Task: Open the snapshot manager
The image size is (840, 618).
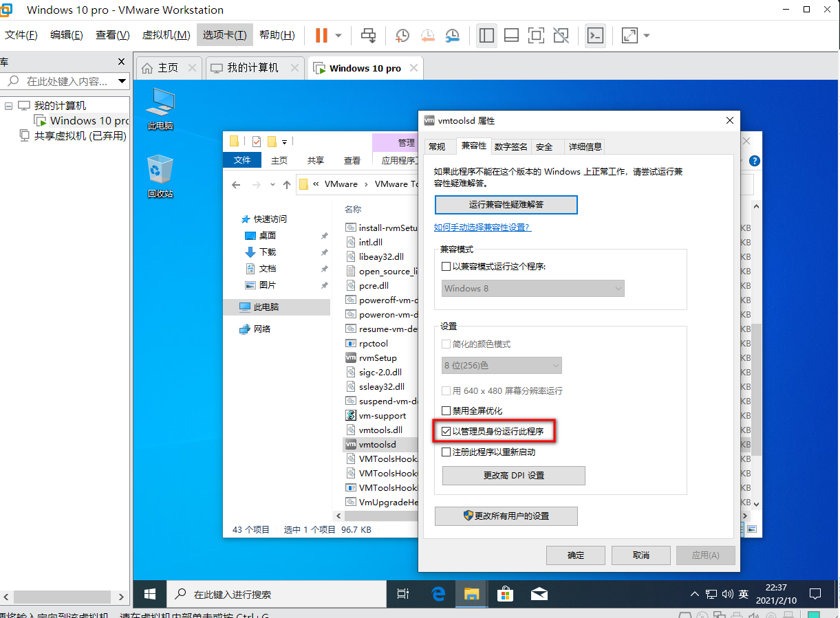Action: pos(452,35)
